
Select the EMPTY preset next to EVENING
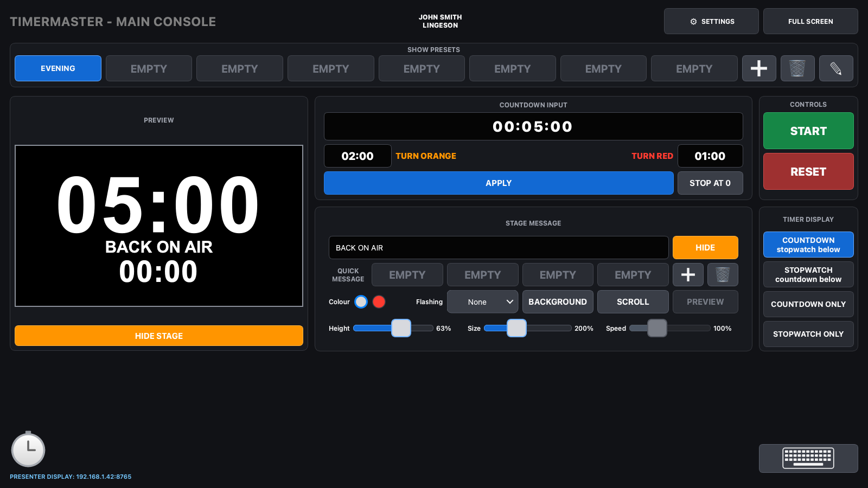click(x=149, y=68)
